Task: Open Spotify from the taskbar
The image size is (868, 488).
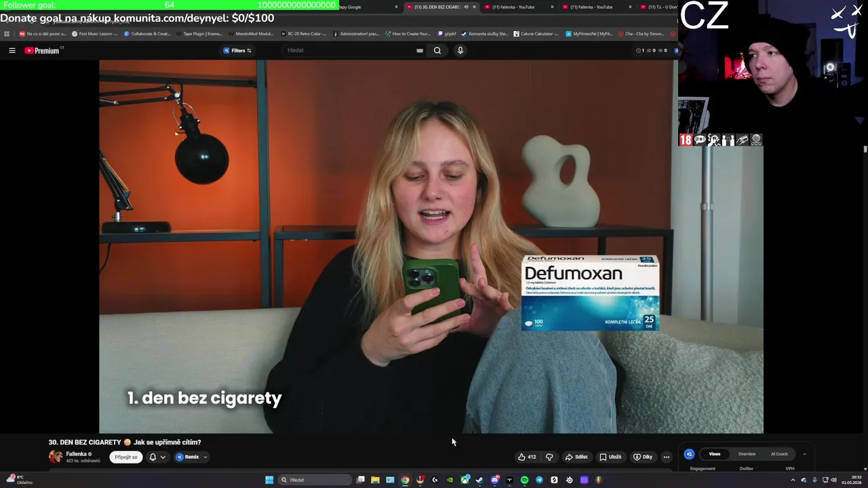Action: coord(524,480)
